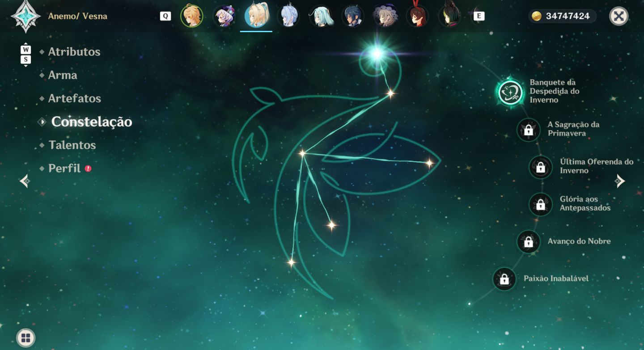Switch to the Talentos tab

point(72,145)
